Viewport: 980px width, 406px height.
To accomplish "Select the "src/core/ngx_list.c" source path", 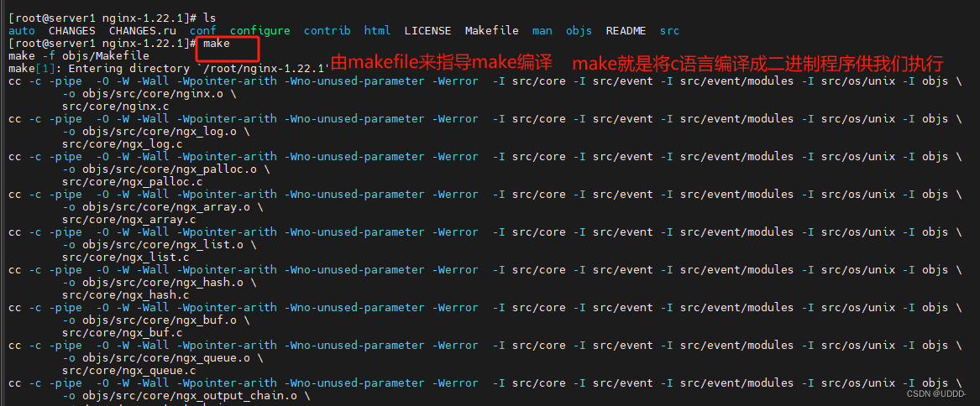I will 126,258.
